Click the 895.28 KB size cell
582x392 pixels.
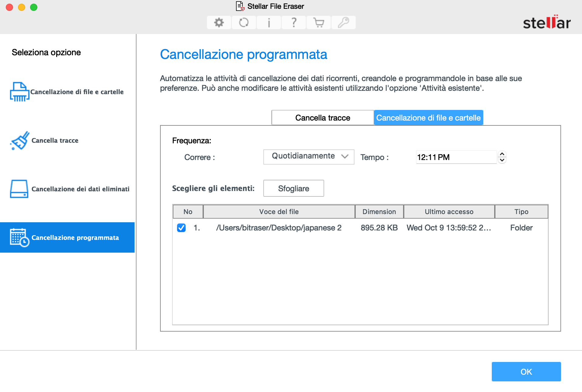pyautogui.click(x=379, y=228)
